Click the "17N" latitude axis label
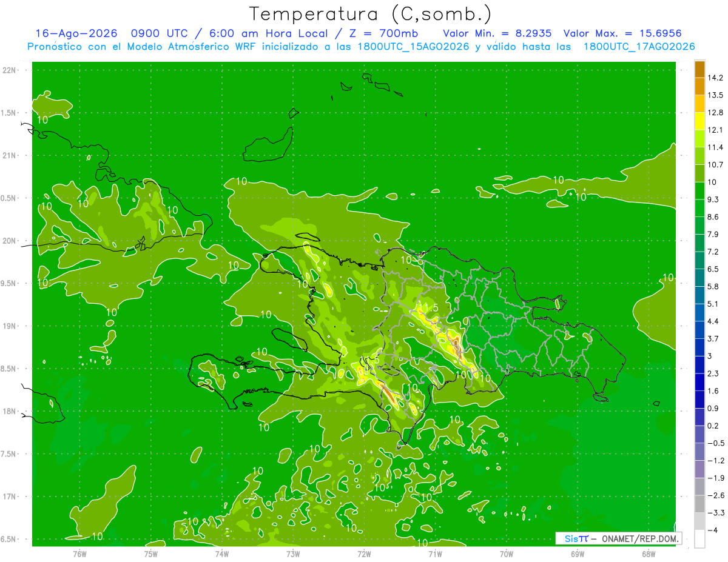Screen dimensions: 728x562 point(9,497)
